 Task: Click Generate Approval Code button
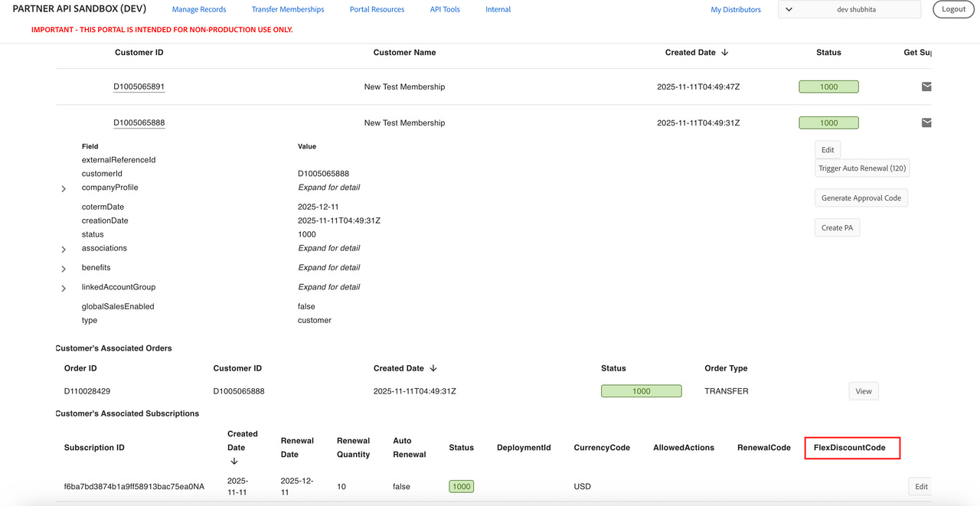(x=861, y=198)
